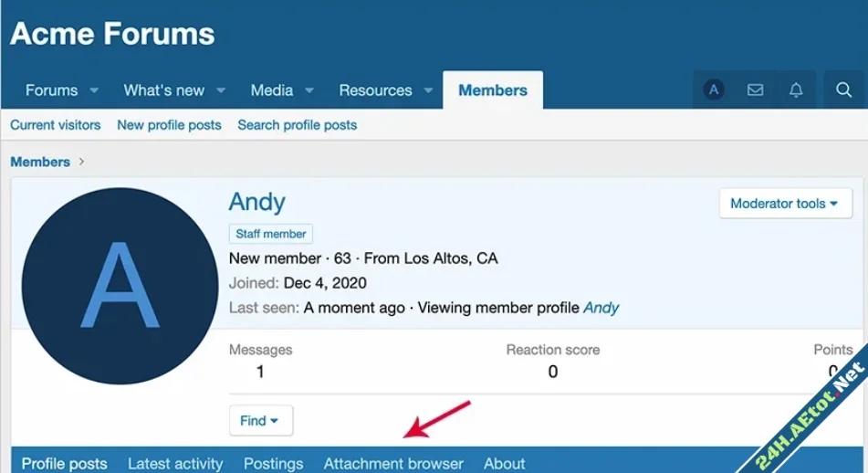
Task: Click the notifications bell icon
Action: (796, 90)
